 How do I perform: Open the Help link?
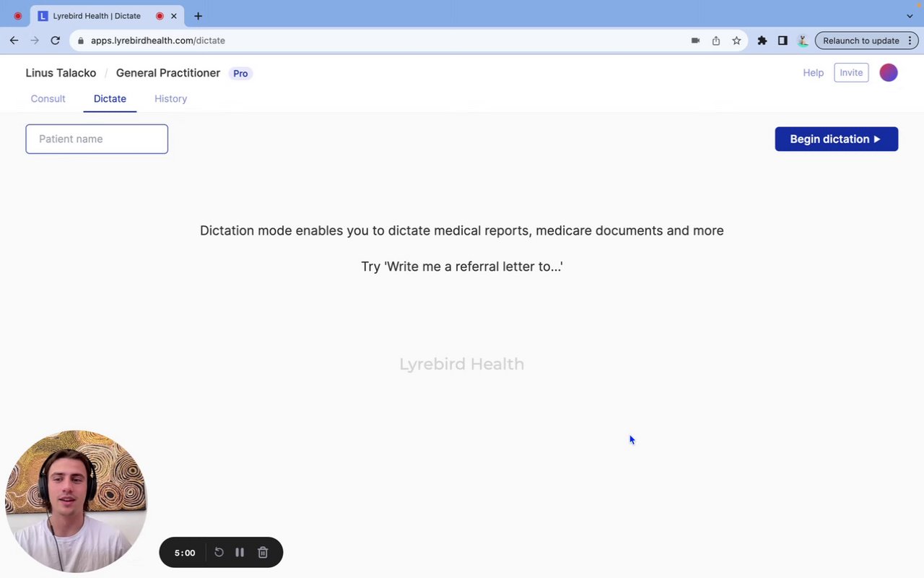coord(813,73)
